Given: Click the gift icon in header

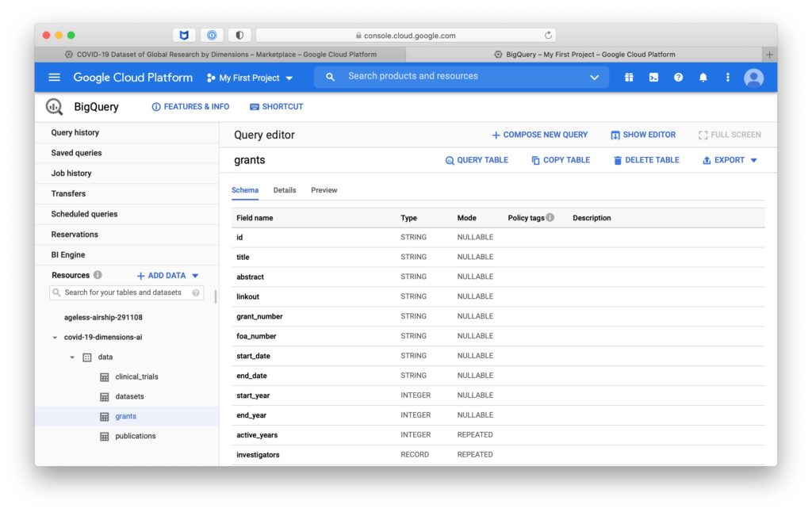Looking at the screenshot, I should point(629,78).
